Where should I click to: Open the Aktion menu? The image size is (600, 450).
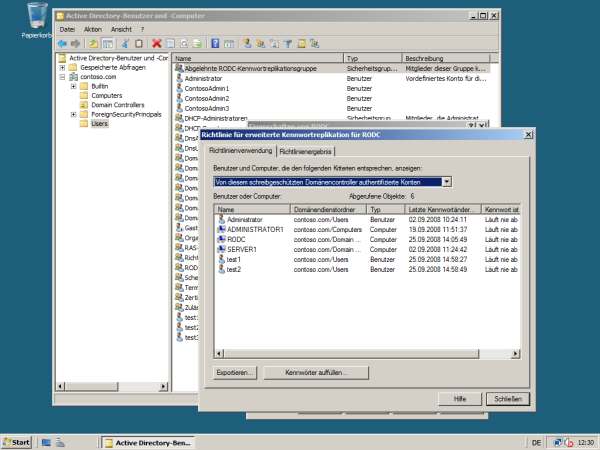(x=93, y=29)
